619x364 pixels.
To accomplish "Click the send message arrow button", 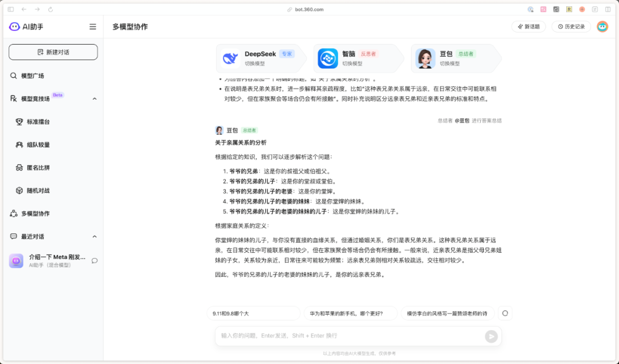I will (x=491, y=336).
